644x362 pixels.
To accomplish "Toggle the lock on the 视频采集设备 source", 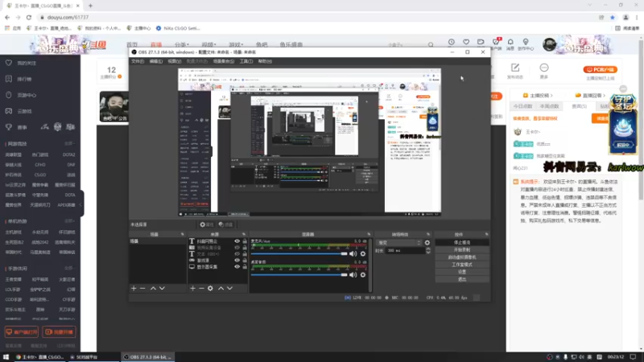I will (245, 248).
